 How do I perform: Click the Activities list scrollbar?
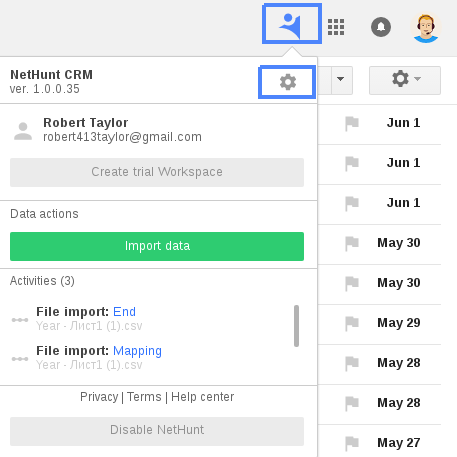click(296, 326)
